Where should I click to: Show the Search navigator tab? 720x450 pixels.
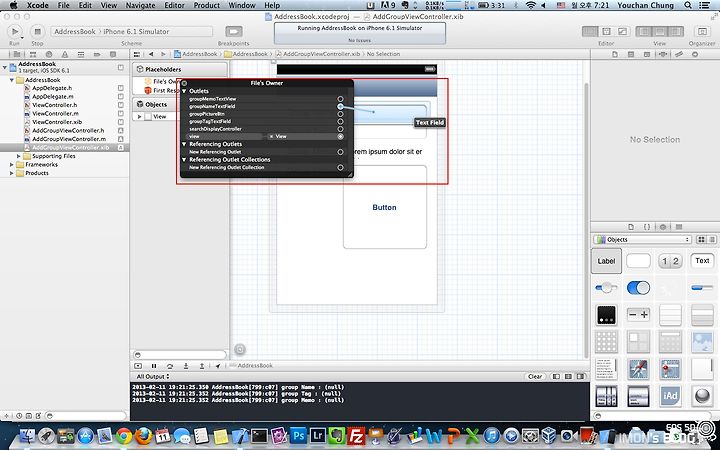(49, 54)
